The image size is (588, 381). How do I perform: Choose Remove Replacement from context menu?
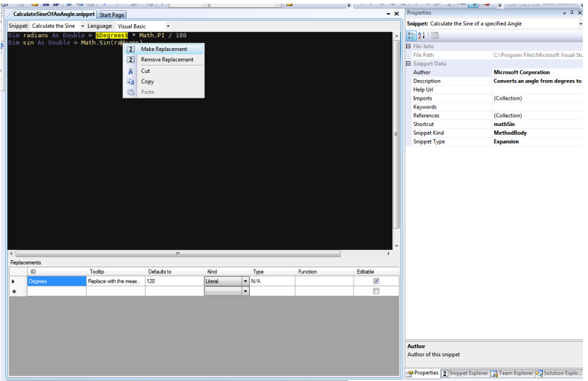click(167, 60)
